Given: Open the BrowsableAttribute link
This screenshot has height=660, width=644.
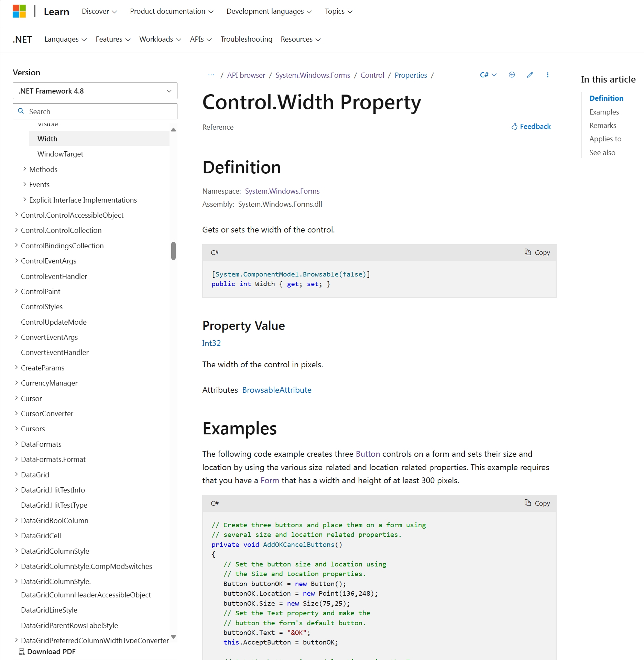Looking at the screenshot, I should [276, 390].
